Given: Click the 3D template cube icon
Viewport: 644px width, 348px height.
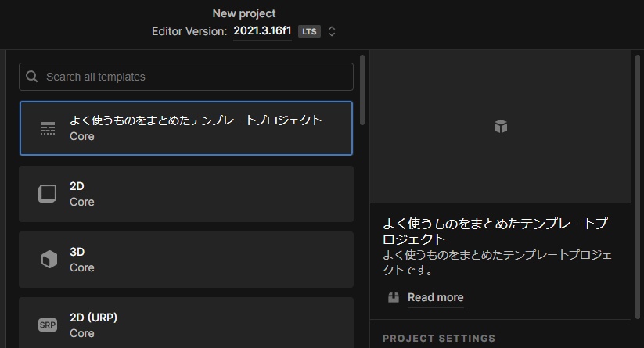Looking at the screenshot, I should click(x=49, y=260).
